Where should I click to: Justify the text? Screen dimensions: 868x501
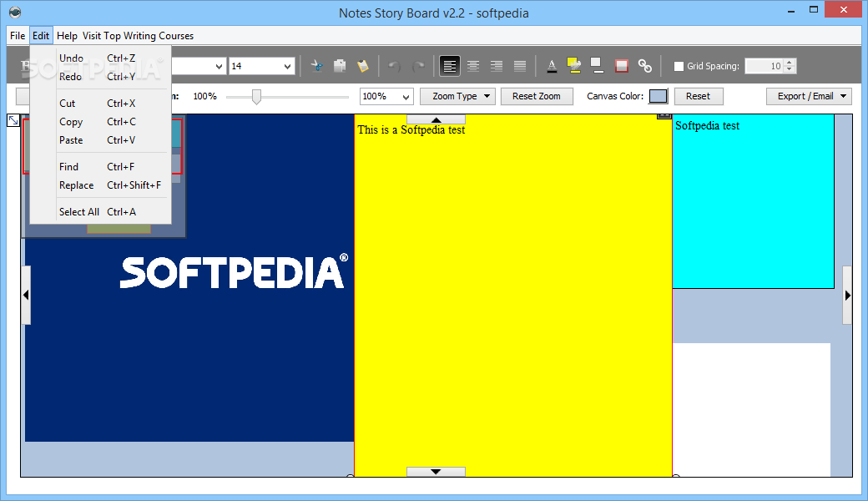pos(520,66)
